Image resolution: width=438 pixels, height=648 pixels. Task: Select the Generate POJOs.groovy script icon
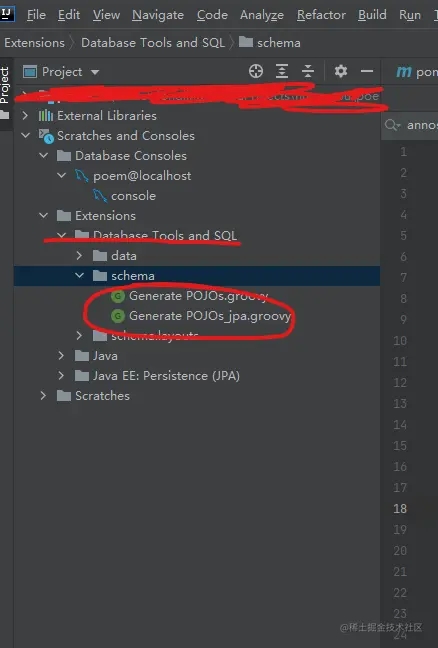click(x=118, y=296)
